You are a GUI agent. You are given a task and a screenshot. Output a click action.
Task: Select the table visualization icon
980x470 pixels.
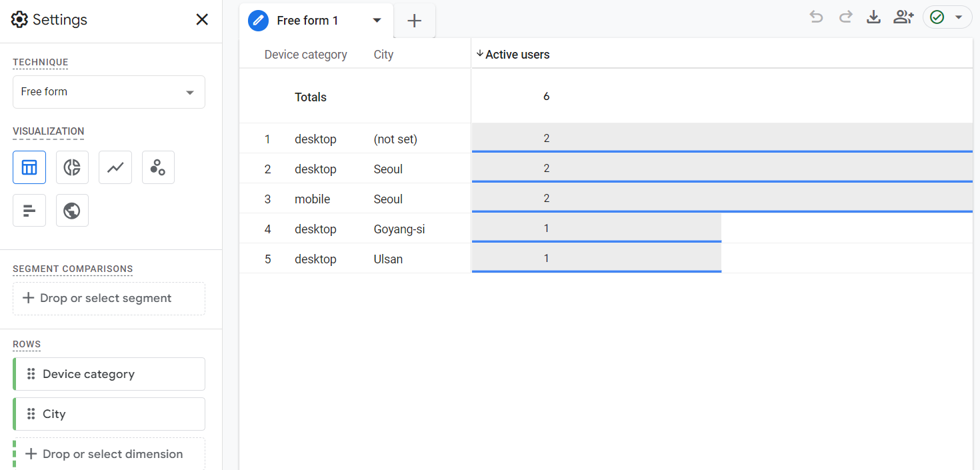coord(29,167)
